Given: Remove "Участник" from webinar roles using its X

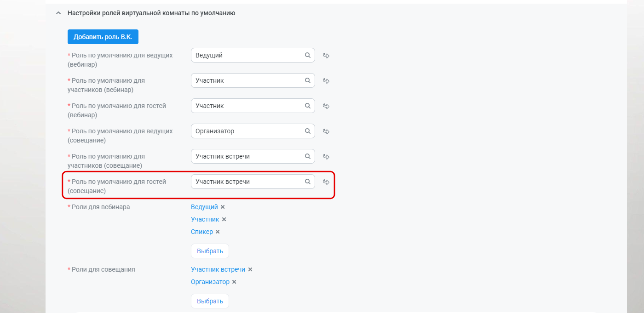Looking at the screenshot, I should 224,219.
